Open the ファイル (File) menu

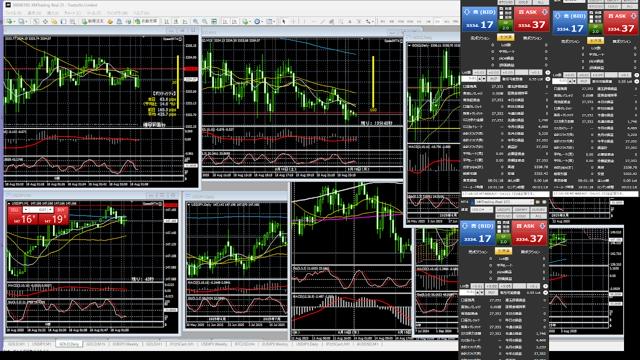pyautogui.click(x=12, y=13)
